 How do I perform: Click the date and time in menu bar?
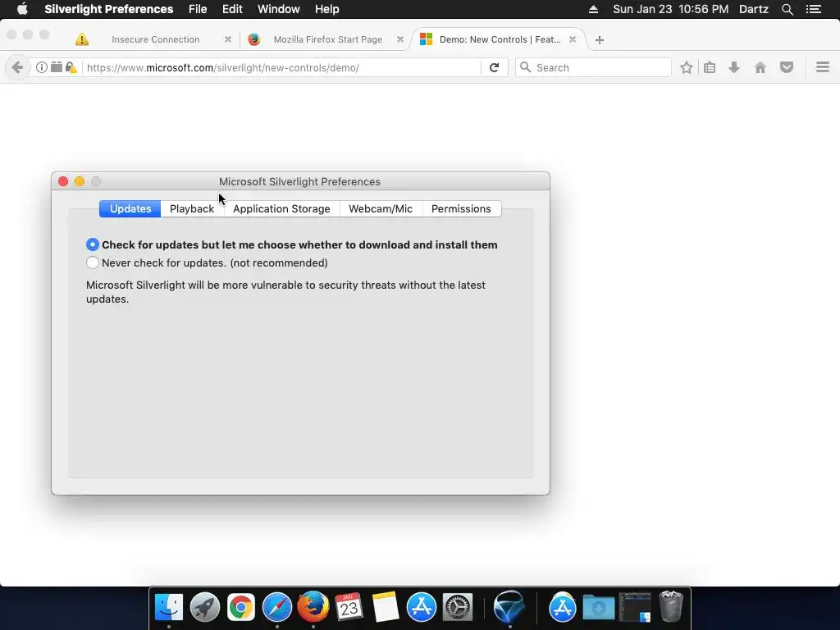tap(671, 9)
